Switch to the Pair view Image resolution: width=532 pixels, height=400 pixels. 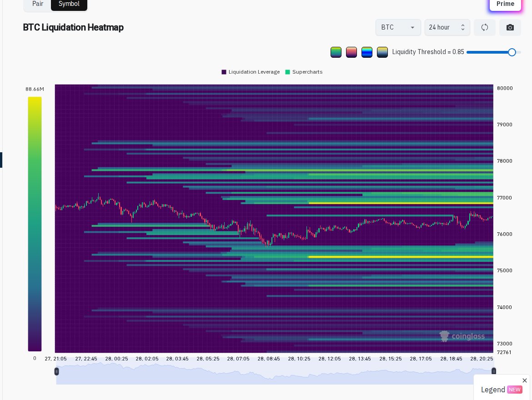tap(38, 4)
